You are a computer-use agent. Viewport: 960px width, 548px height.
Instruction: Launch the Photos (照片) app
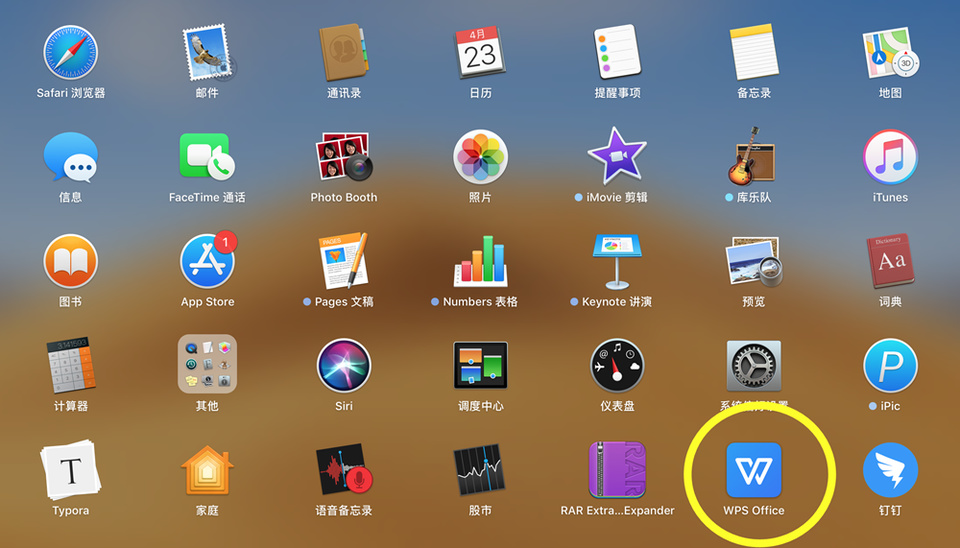[481, 157]
